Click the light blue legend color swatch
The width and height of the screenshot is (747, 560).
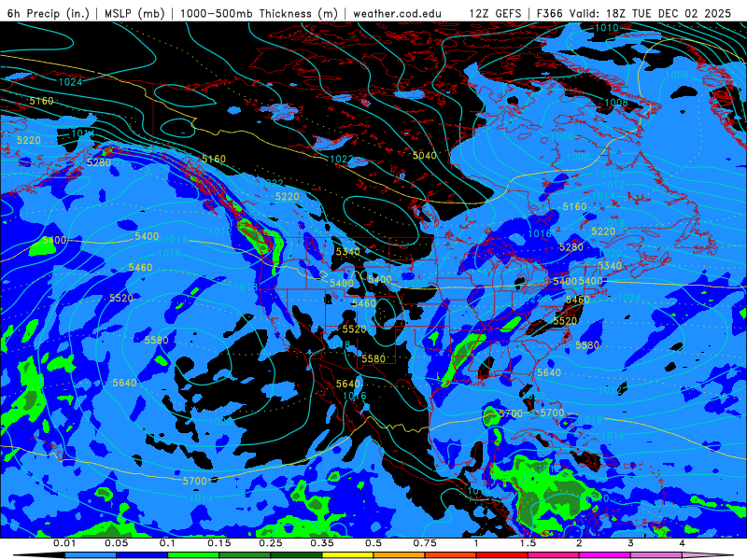pyautogui.click(x=91, y=555)
